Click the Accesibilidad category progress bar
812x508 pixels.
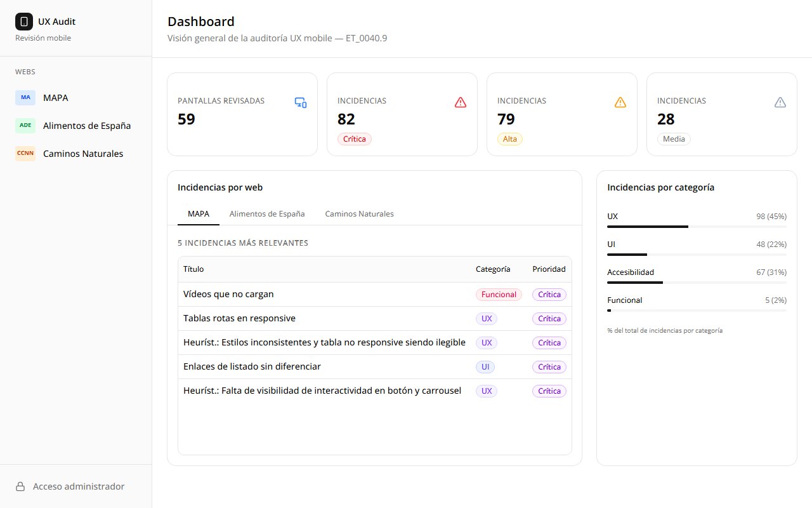click(697, 283)
